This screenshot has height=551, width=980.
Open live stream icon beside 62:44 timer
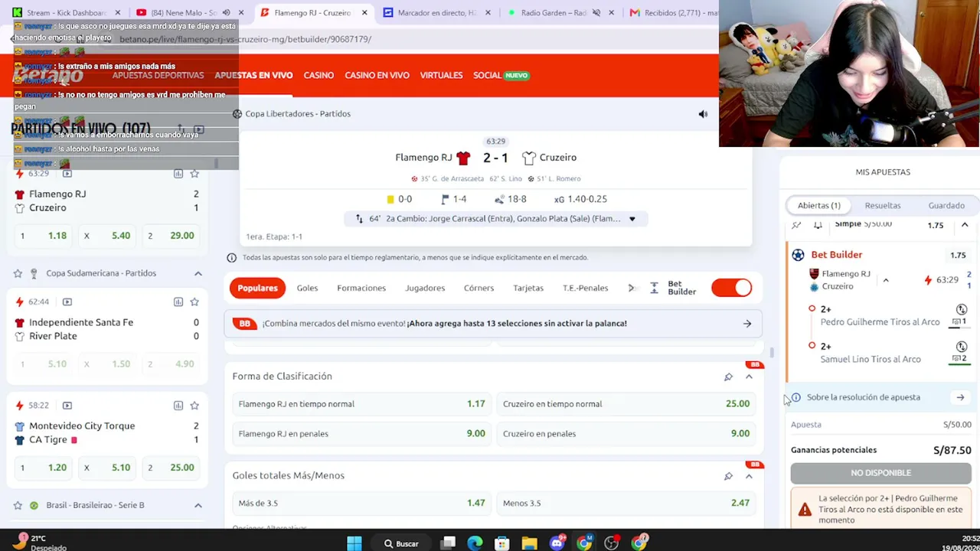[67, 302]
